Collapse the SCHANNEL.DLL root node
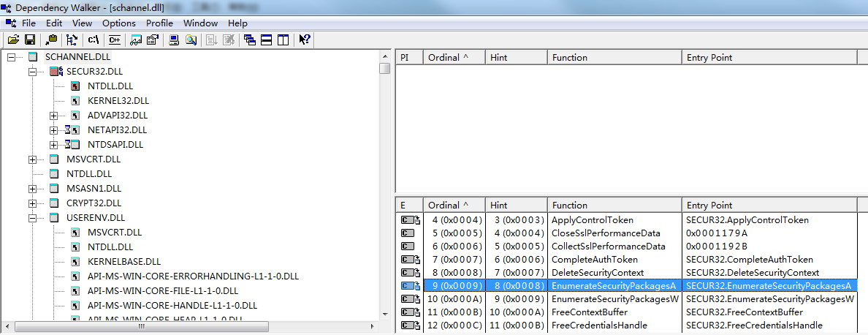 (12, 56)
